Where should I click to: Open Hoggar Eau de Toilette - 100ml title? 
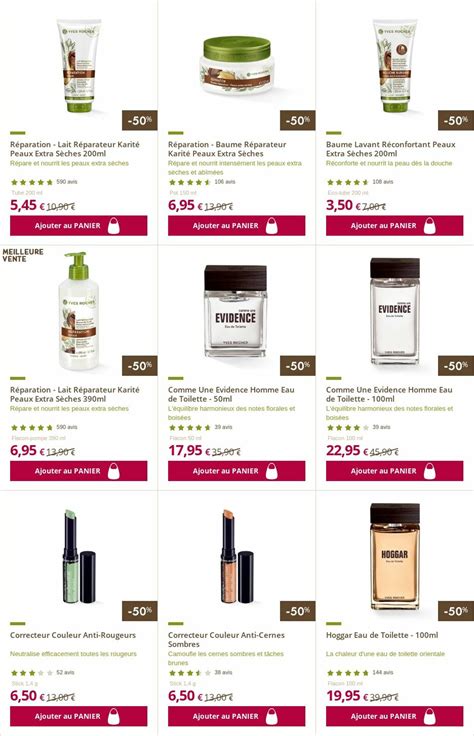(x=382, y=635)
